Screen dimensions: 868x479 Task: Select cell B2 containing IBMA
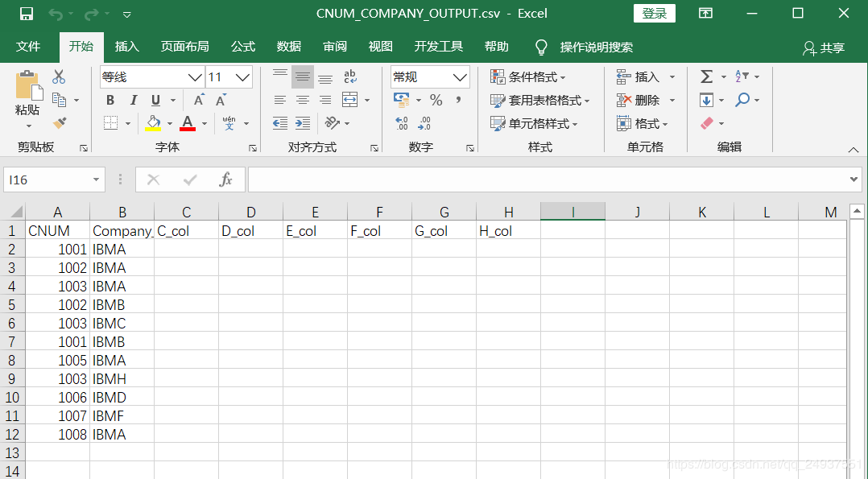[x=122, y=250]
